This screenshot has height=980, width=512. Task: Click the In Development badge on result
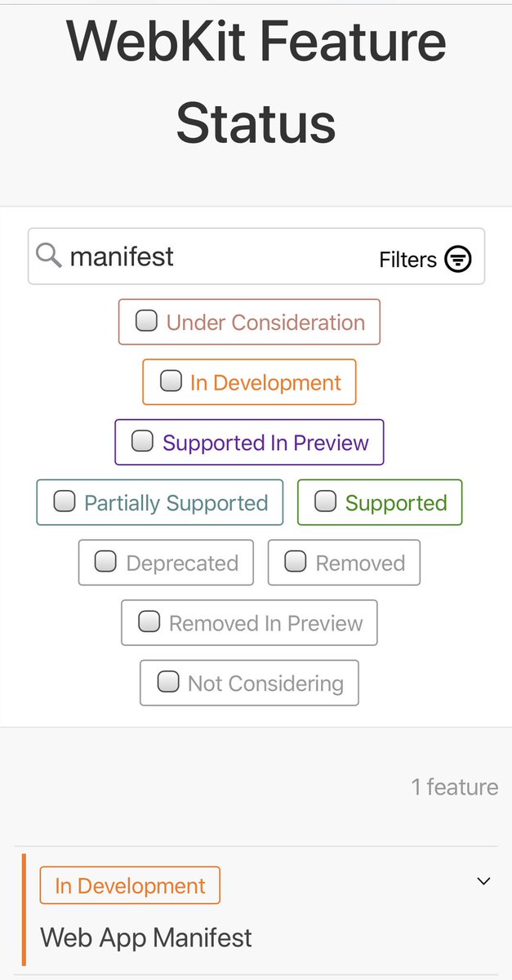pos(130,885)
